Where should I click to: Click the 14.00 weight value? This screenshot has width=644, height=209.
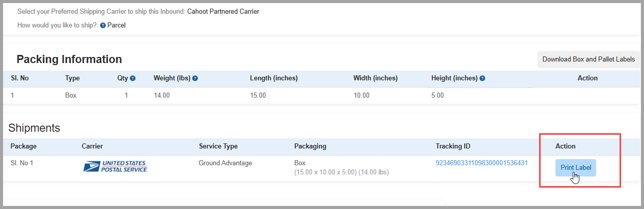pyautogui.click(x=161, y=95)
